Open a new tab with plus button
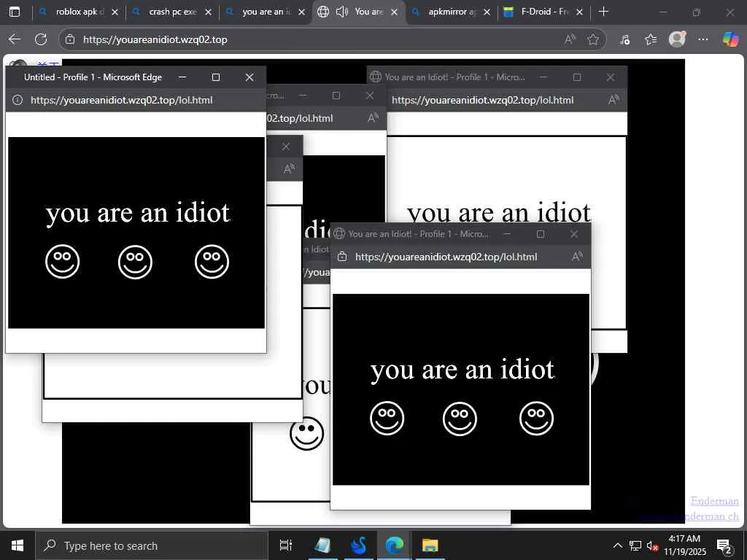The width and height of the screenshot is (747, 560). tap(603, 12)
